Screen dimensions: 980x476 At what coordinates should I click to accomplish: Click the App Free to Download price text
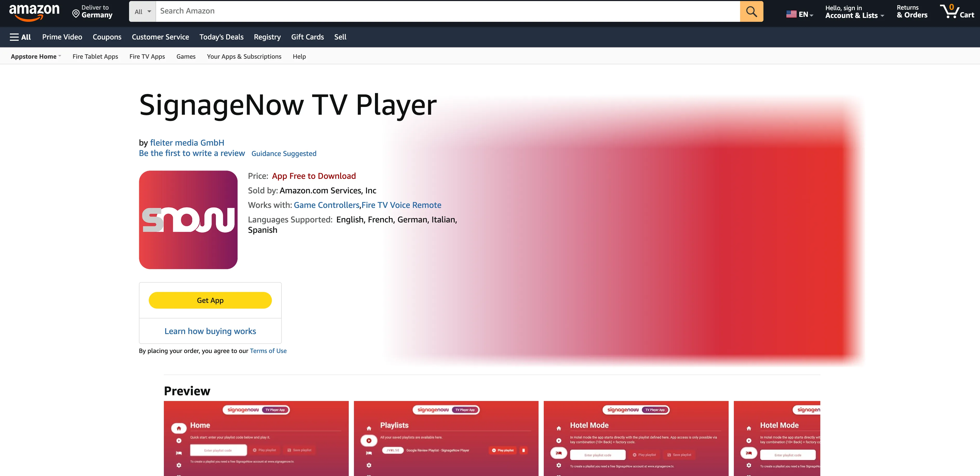point(314,176)
